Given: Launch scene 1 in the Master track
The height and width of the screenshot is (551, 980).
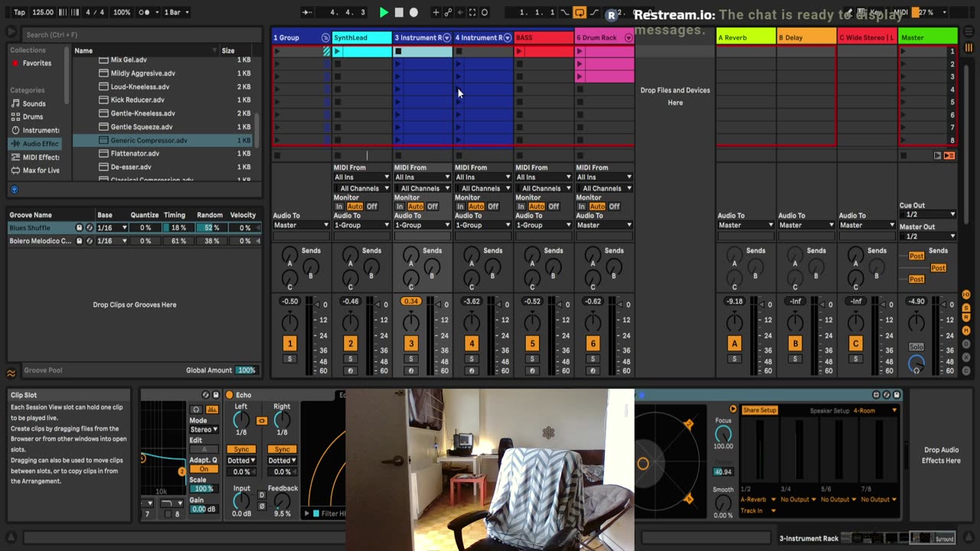Looking at the screenshot, I should [x=903, y=51].
